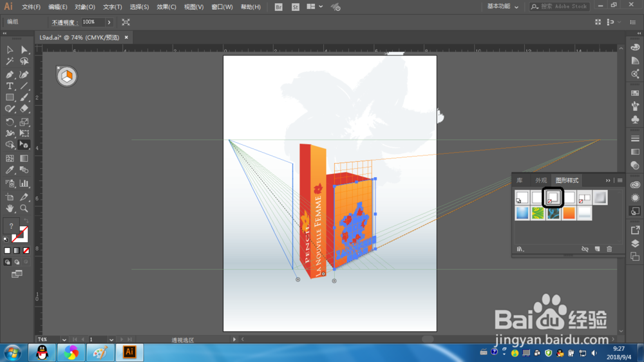Toggle the None fill mode button
Screen dimensions: 644x362
click(x=26, y=250)
